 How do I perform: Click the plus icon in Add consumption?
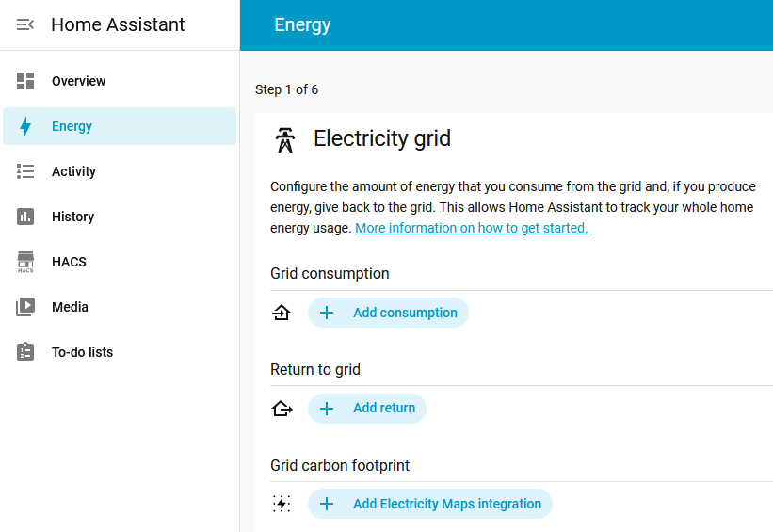click(327, 313)
